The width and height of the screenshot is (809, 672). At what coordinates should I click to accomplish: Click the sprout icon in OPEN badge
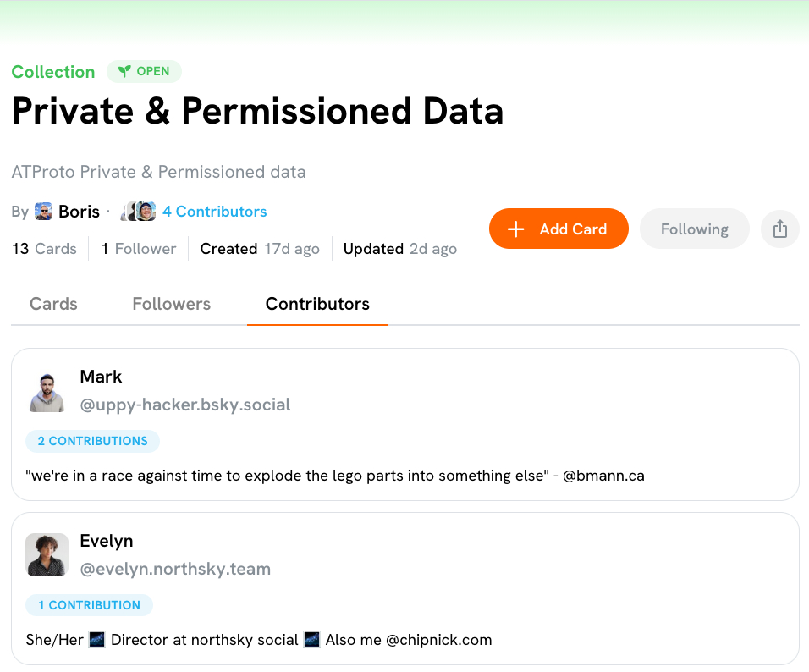(124, 72)
